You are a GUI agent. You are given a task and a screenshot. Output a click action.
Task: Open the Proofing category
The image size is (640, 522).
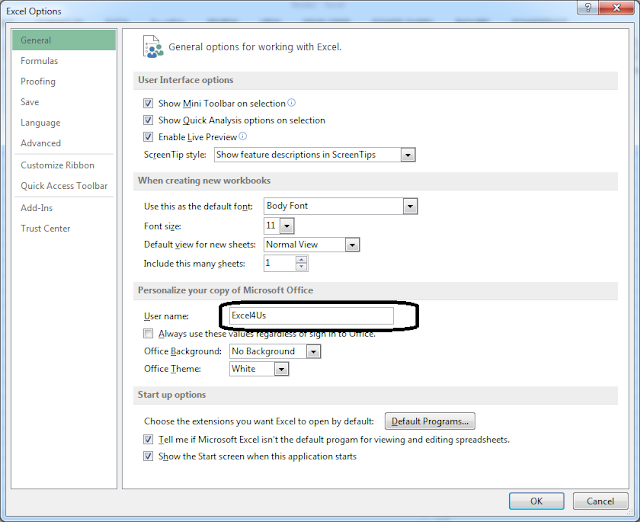point(64,81)
